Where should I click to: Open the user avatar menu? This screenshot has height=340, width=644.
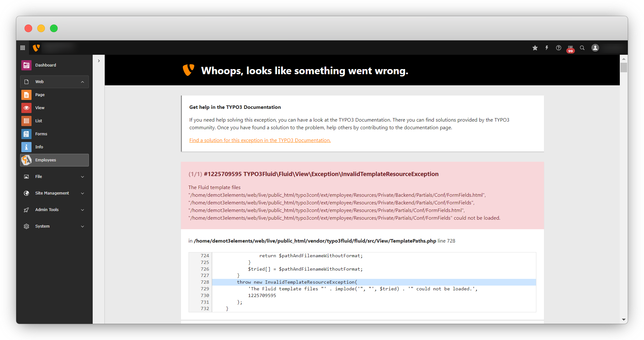point(595,48)
